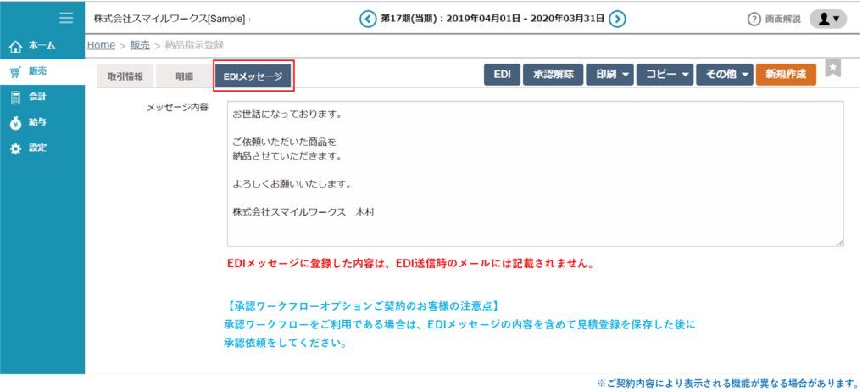This screenshot has height=392, width=868.
Task: Select the EDIメッセージ tab
Action: coord(253,76)
